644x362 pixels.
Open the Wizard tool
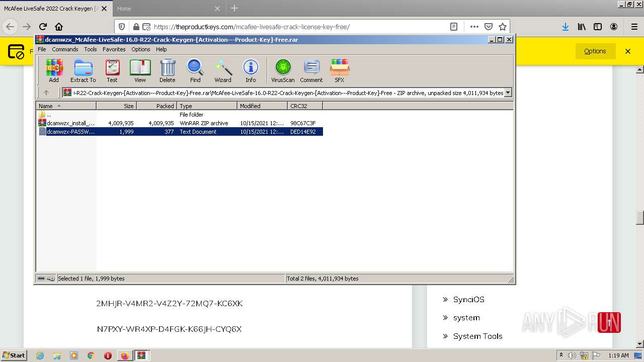tap(223, 70)
